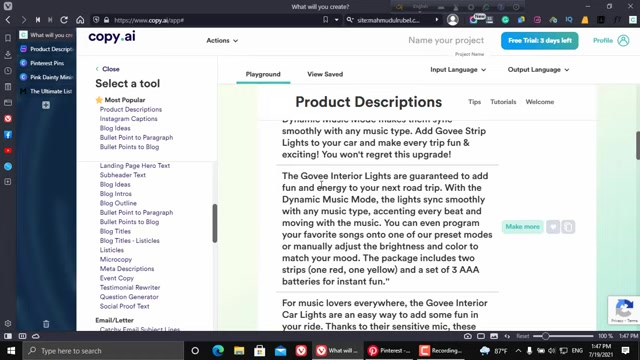Open the Pinterest taskbar window
Image resolution: width=640 pixels, height=360 pixels.
click(x=389, y=351)
